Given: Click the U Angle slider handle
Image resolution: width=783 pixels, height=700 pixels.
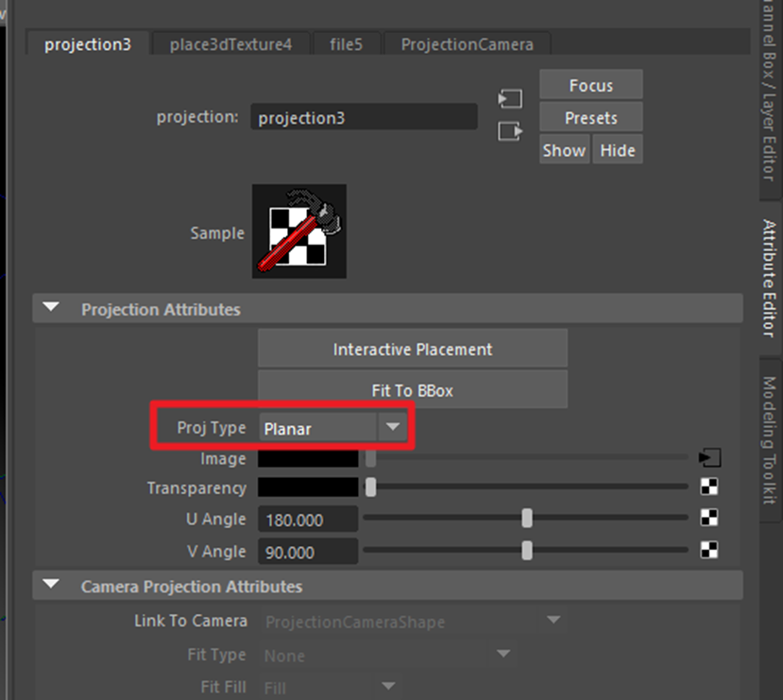Looking at the screenshot, I should pos(527,518).
